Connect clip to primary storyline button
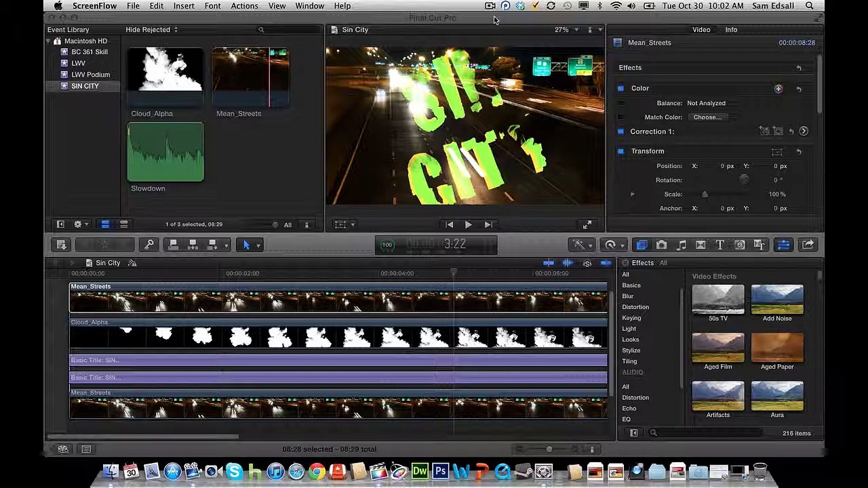868x488 pixels. point(173,245)
